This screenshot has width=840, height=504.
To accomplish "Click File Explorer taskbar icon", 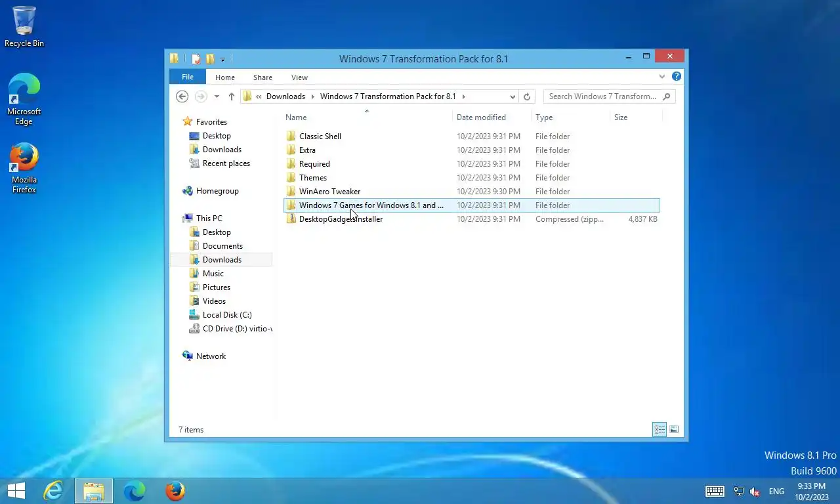I will click(x=94, y=491).
